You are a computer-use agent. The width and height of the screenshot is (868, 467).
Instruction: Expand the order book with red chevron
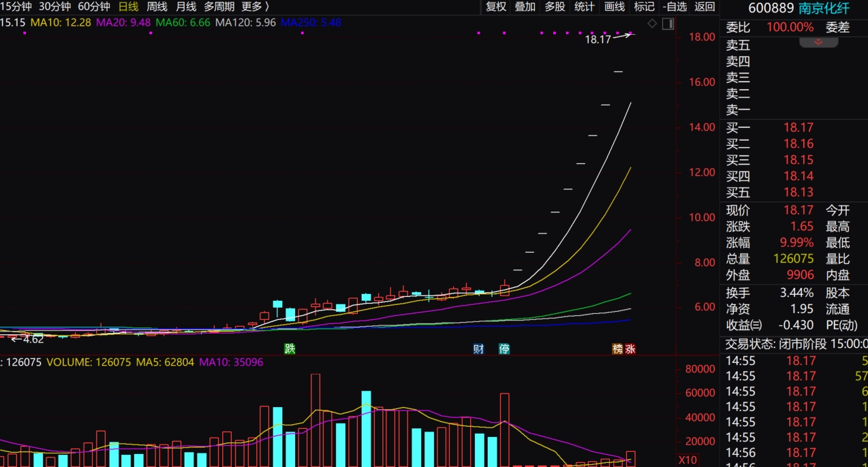(818, 42)
